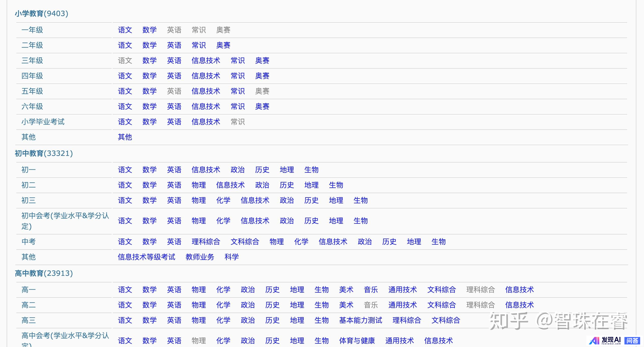Click 信息技术等级考试 link

tap(146, 257)
